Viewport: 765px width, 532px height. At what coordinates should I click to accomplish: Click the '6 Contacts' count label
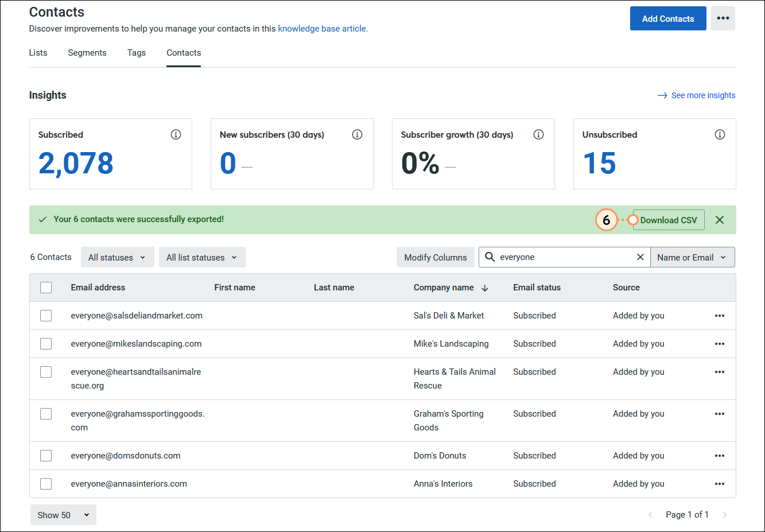tap(51, 257)
